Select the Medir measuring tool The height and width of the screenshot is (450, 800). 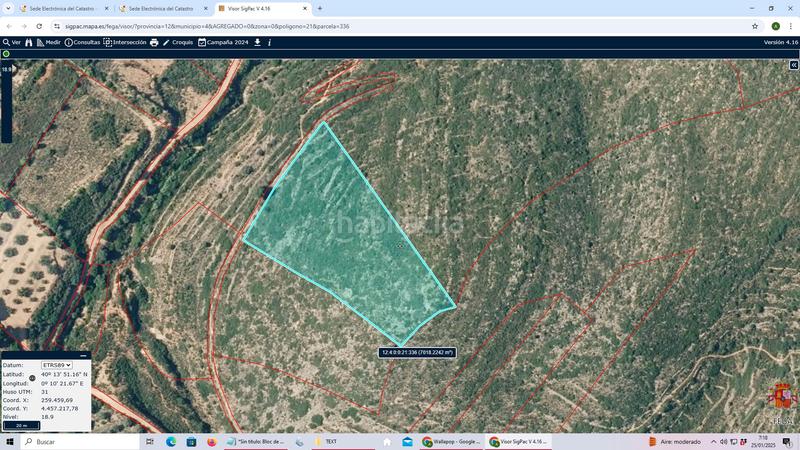tap(48, 43)
